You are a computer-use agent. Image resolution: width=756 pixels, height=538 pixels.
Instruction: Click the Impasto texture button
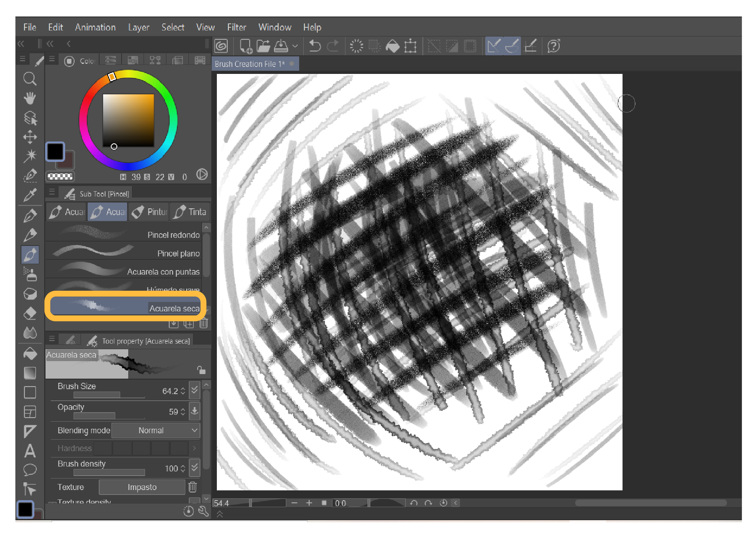pyautogui.click(x=142, y=487)
